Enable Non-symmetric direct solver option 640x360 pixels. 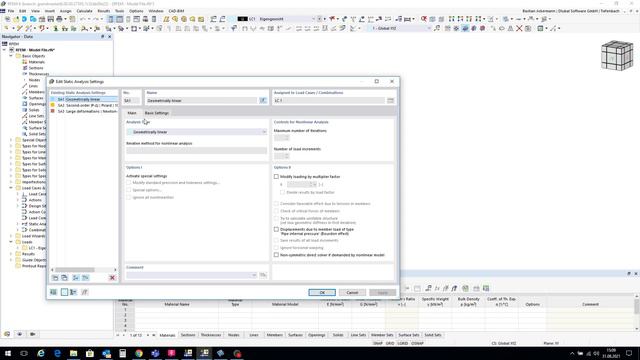coord(276,255)
